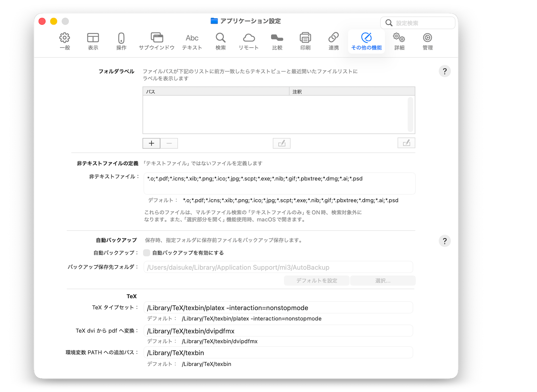Image resolution: width=537 pixels, height=392 pixels.
Task: Enable the 自動バックアップを有効にする checkbox
Action: click(x=146, y=253)
